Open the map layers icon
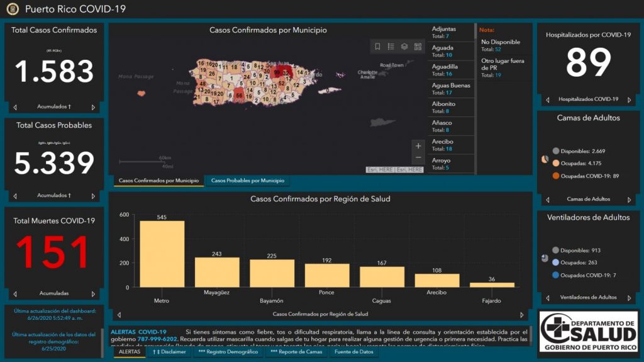644x362 pixels. coord(404,47)
